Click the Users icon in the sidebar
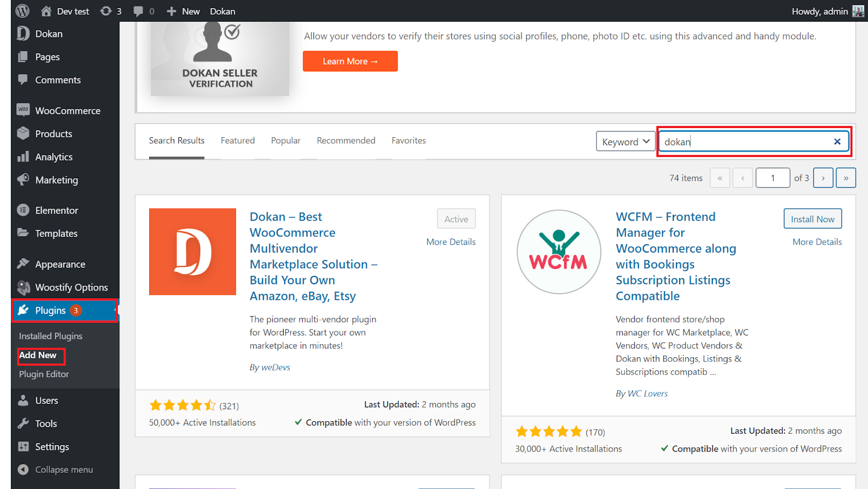This screenshot has width=868, height=489. pos(23,401)
